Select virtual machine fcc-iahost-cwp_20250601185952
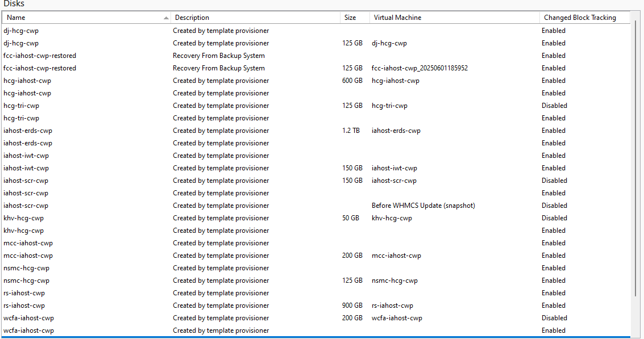644x339 pixels. 419,68
